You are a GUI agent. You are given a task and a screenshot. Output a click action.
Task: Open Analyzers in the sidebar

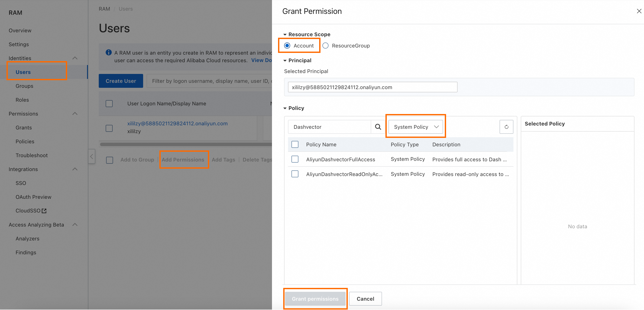point(28,239)
